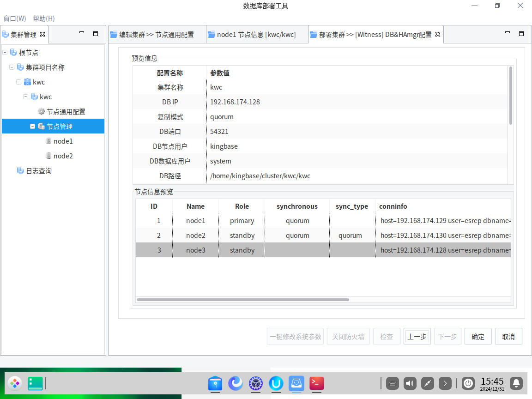This screenshot has height=399, width=532.
Task: Open 日志查询 log query item
Action: pyautogui.click(x=38, y=171)
